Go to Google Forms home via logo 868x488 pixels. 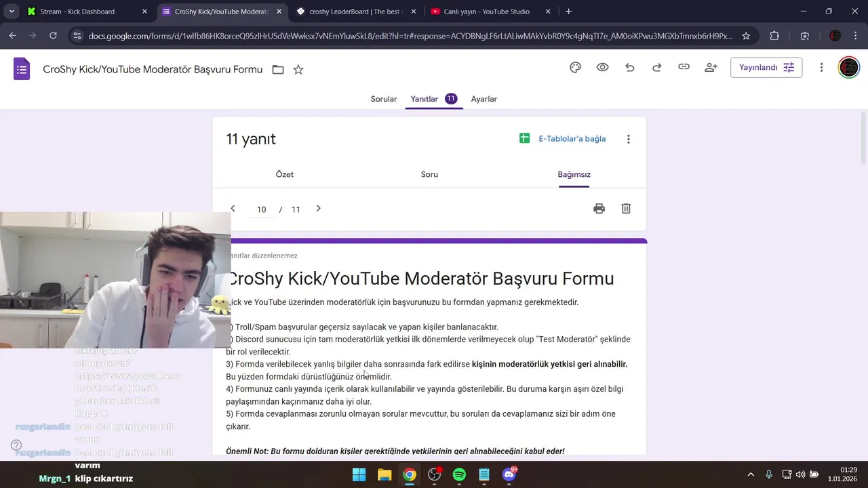coord(22,68)
